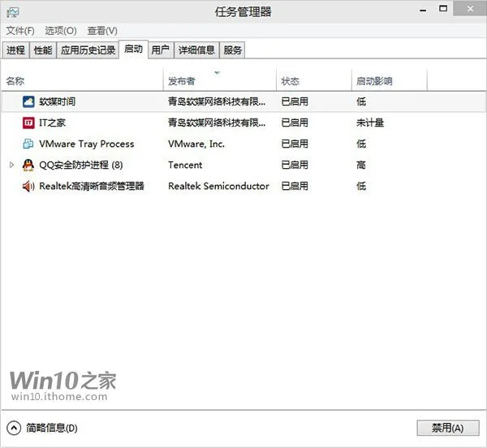The height and width of the screenshot is (448, 487).
Task: Select the 启动 tab
Action: (x=134, y=49)
